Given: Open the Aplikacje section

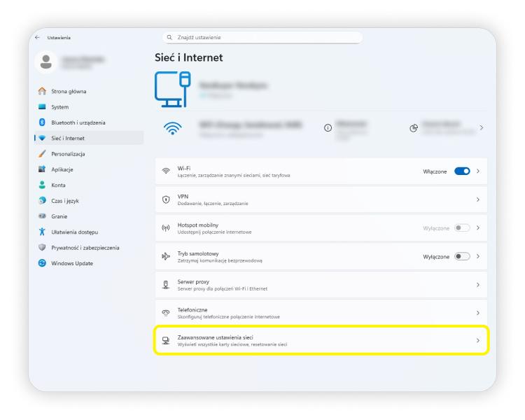Looking at the screenshot, I should click(62, 169).
